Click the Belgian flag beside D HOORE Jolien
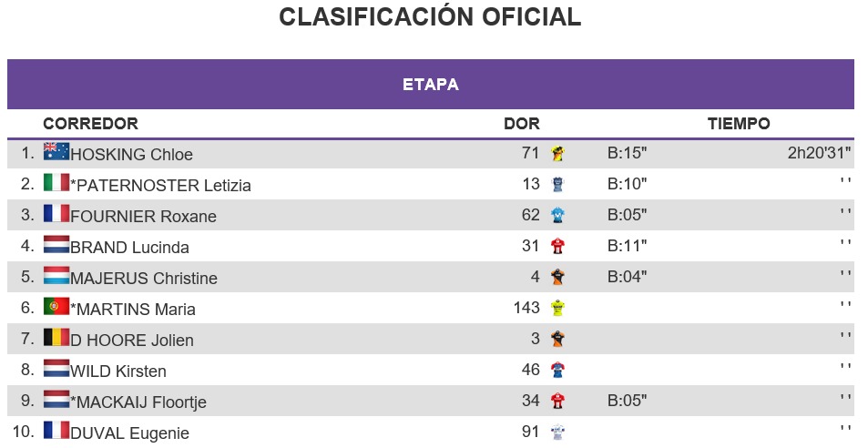 pos(56,338)
